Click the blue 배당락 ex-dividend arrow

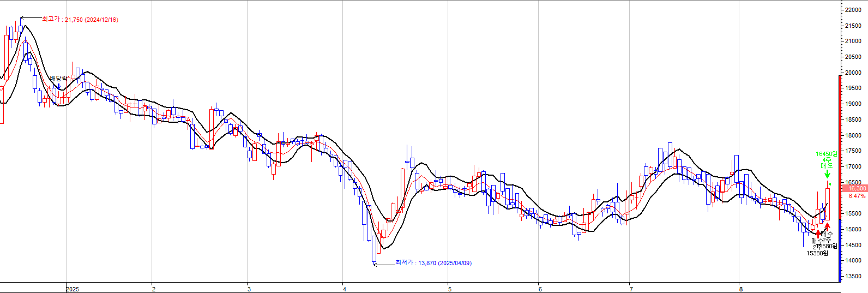point(59,86)
